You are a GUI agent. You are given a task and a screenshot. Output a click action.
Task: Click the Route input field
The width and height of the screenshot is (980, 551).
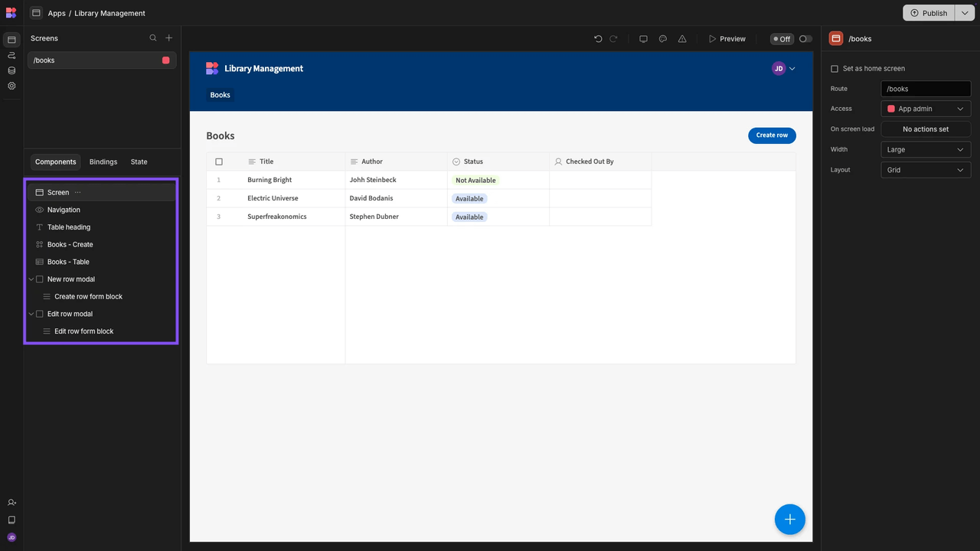pyautogui.click(x=926, y=89)
